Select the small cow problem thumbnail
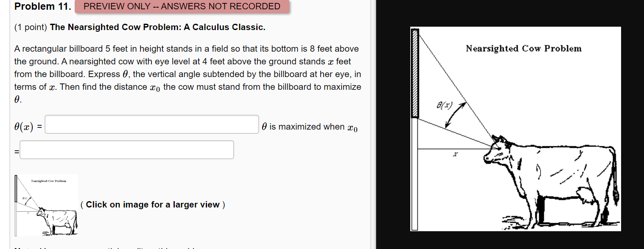 (47, 205)
